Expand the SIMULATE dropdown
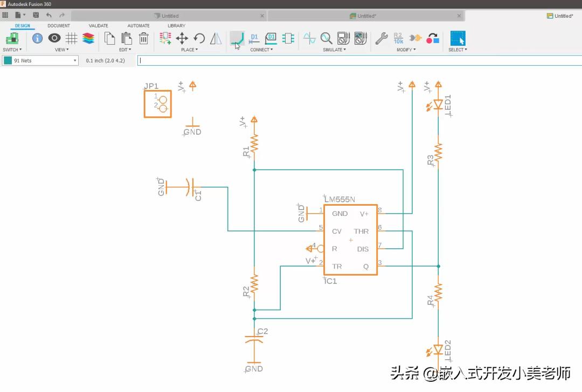The image size is (582, 392). 334,50
